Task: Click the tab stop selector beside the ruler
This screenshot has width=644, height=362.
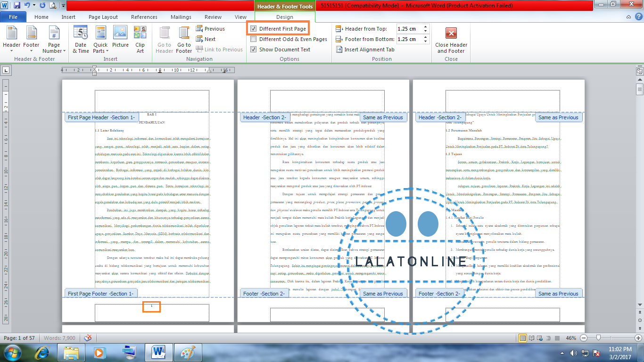Action: [x=6, y=70]
